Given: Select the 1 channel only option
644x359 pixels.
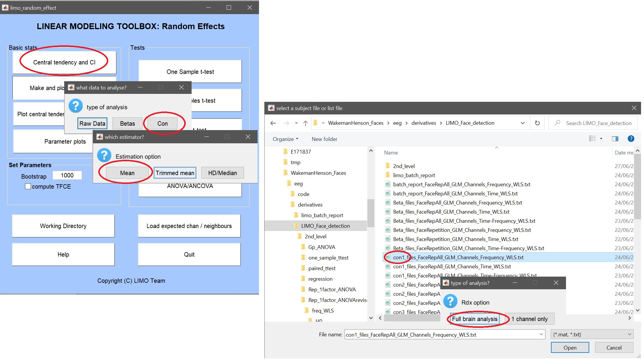Looking at the screenshot, I should 529,319.
